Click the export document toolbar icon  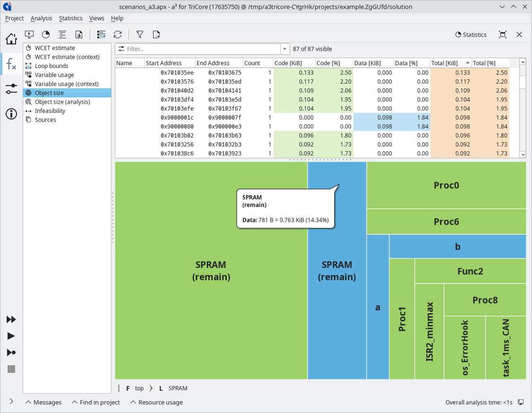pyautogui.click(x=156, y=34)
